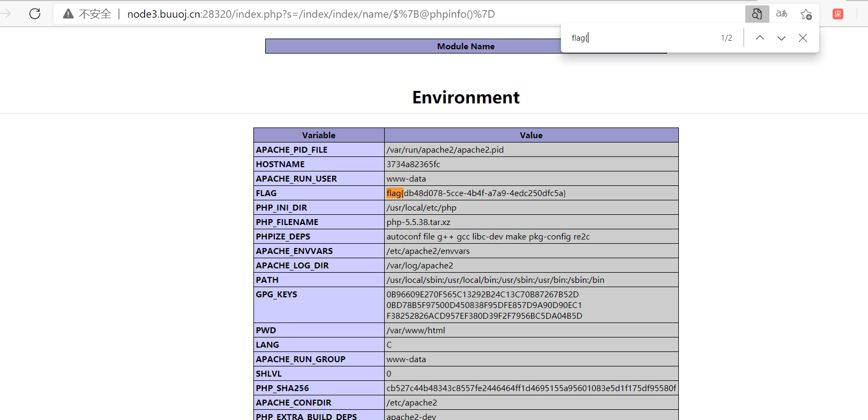Click /etc/apache2 value of APACHE_CONFDIR
This screenshot has height=420, width=868.
(x=411, y=402)
